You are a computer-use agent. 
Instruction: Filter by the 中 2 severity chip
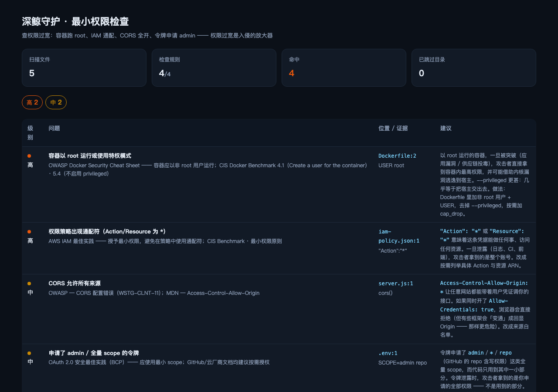tap(56, 102)
